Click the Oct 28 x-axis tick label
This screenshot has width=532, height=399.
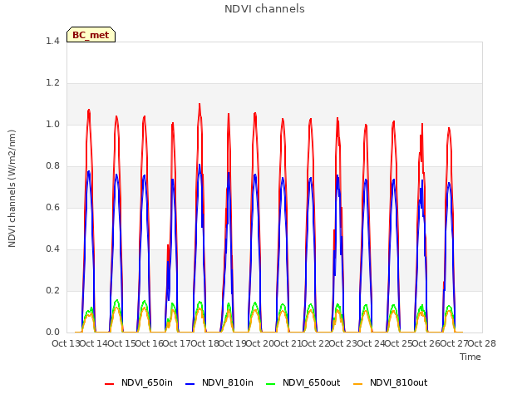point(482,343)
